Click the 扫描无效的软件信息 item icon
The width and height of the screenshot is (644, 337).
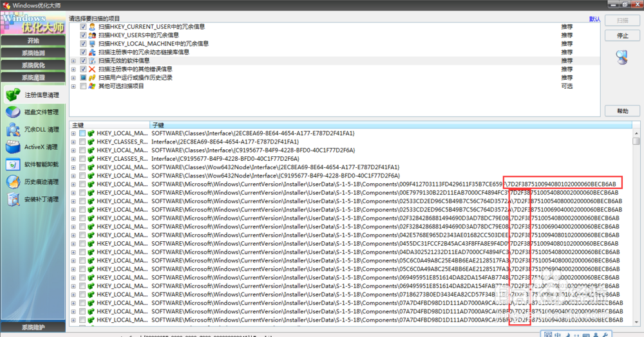click(x=92, y=60)
